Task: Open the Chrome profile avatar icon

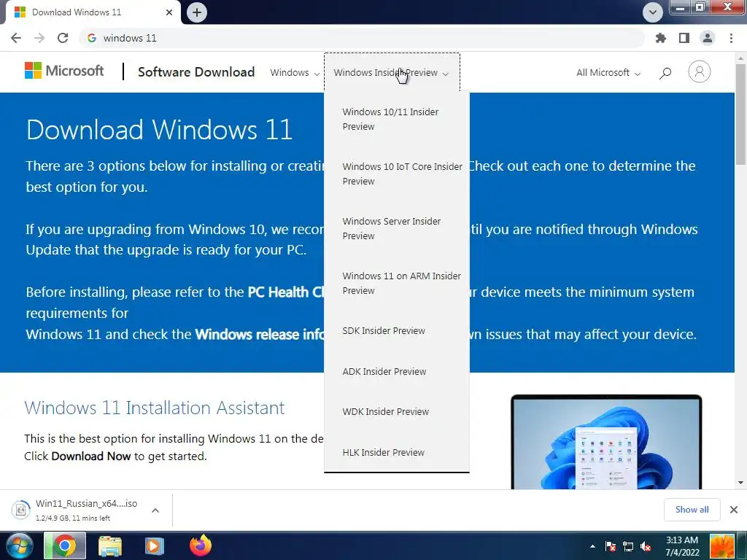Action: [708, 38]
